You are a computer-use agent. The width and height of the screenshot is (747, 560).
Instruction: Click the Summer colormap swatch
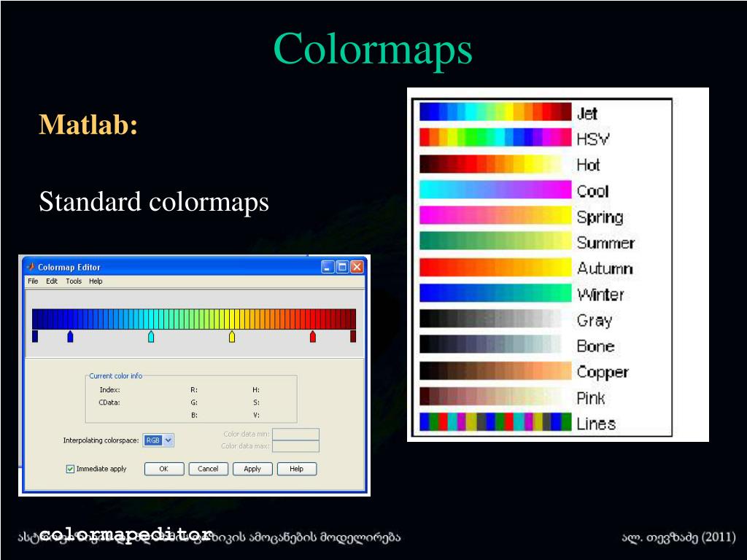[x=495, y=241]
